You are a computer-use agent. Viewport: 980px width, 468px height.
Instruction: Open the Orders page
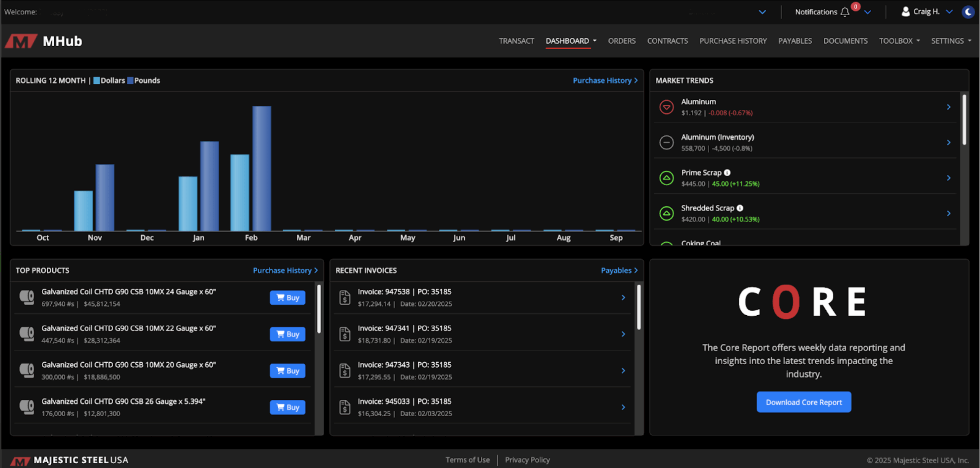(x=622, y=41)
